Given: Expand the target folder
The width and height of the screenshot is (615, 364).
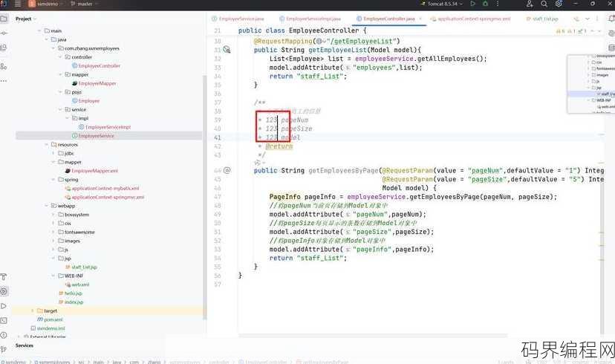Looking at the screenshot, I should (33, 311).
